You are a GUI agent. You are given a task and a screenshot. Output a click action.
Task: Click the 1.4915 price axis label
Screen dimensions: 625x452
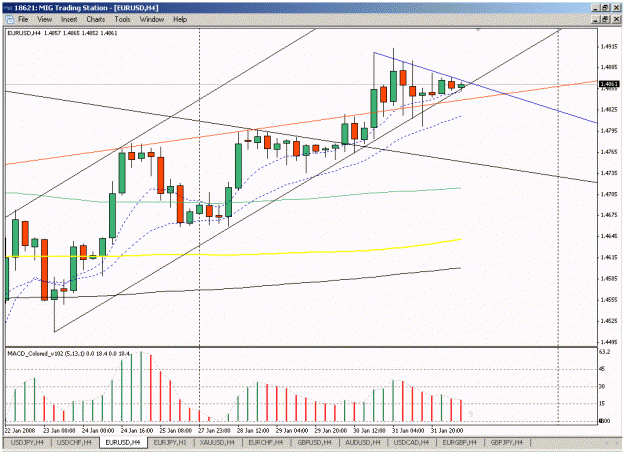click(x=609, y=47)
